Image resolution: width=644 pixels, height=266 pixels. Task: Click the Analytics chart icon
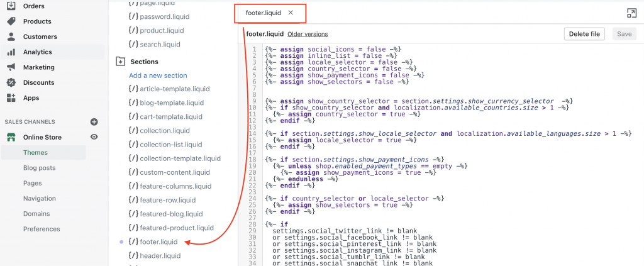click(11, 52)
